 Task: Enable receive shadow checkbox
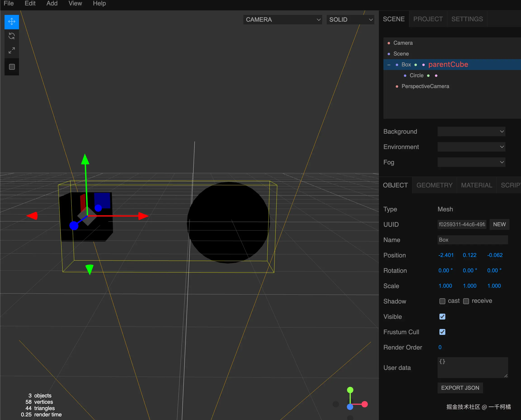[x=466, y=301]
